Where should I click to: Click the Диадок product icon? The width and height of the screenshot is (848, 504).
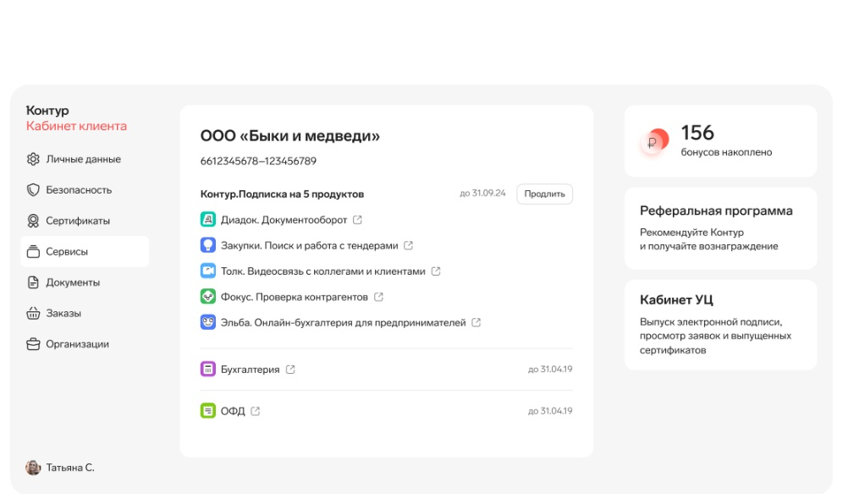207,219
